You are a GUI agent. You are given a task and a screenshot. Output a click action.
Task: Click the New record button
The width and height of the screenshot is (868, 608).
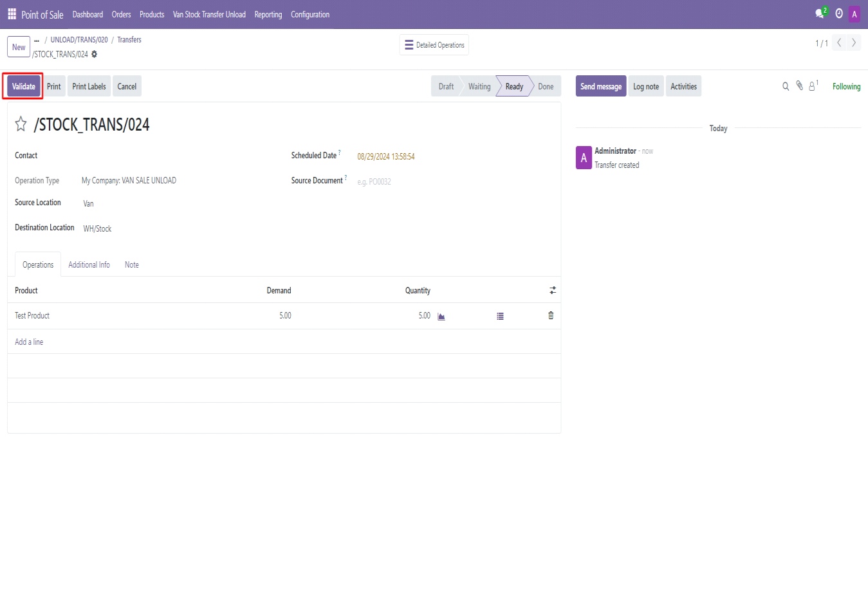tap(19, 47)
